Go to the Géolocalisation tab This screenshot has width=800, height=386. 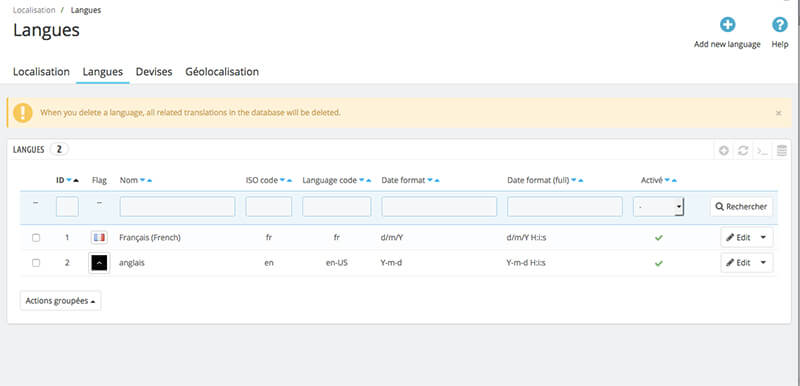point(222,72)
